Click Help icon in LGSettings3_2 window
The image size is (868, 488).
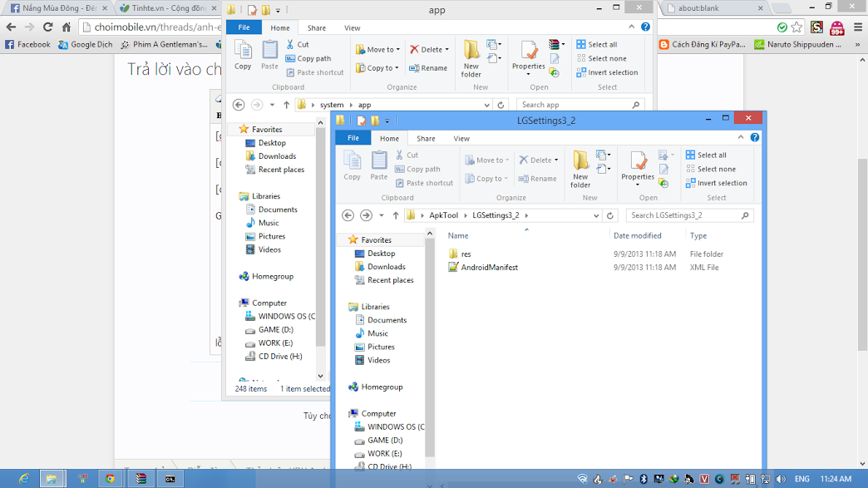click(x=755, y=137)
